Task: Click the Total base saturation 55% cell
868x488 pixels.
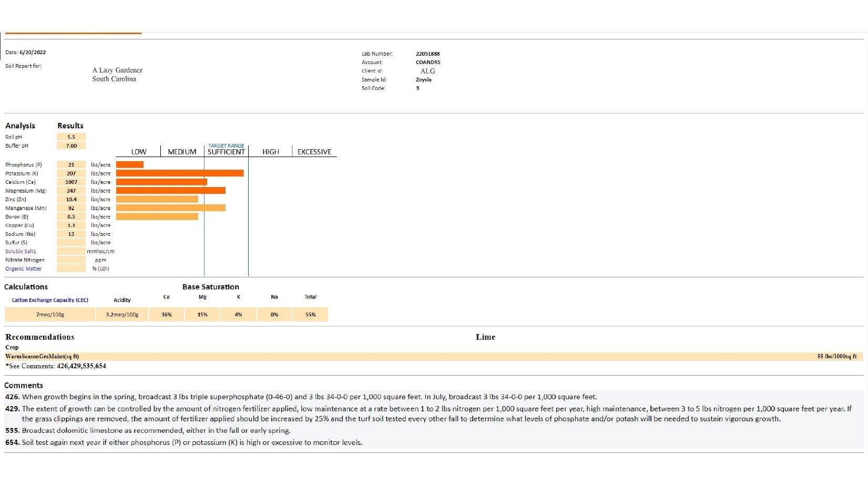Action: pos(311,315)
